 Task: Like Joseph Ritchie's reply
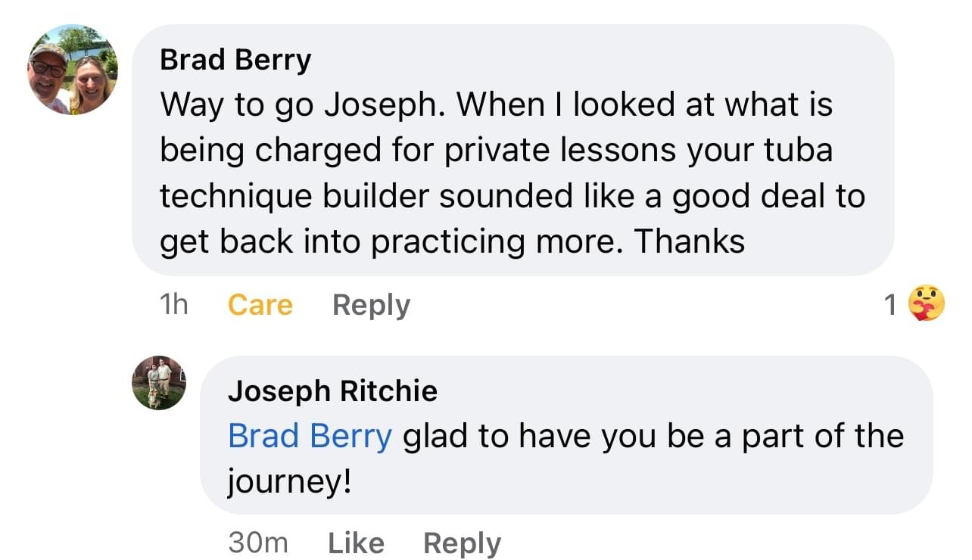tap(356, 543)
